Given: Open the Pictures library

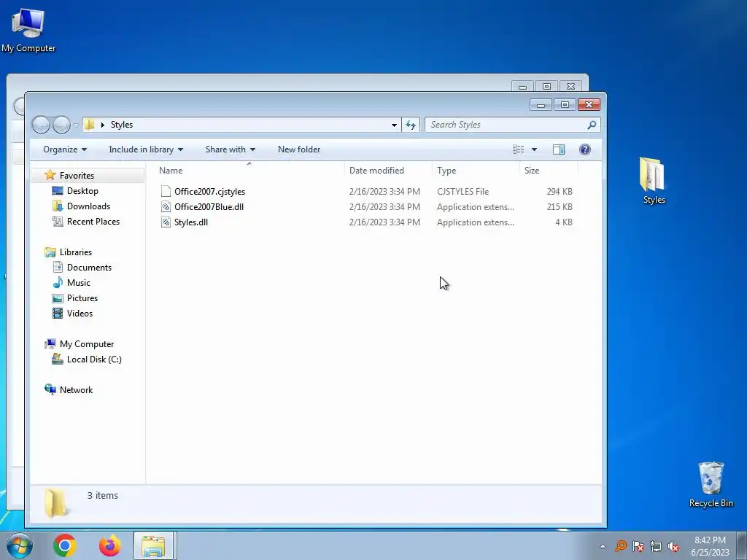Looking at the screenshot, I should 82,298.
